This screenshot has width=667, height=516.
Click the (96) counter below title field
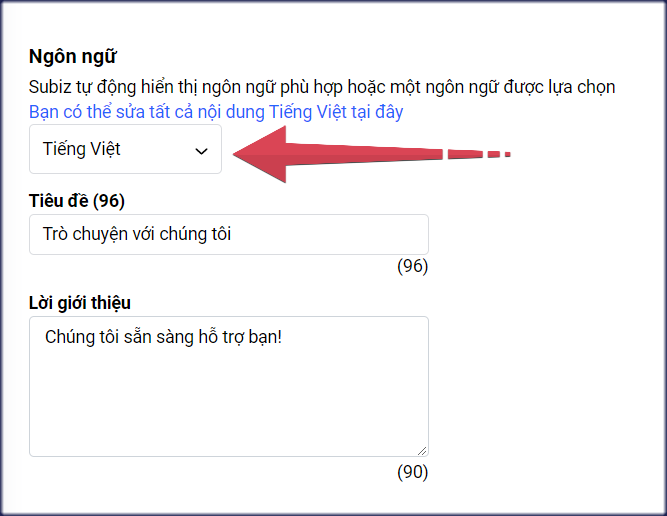(412, 266)
